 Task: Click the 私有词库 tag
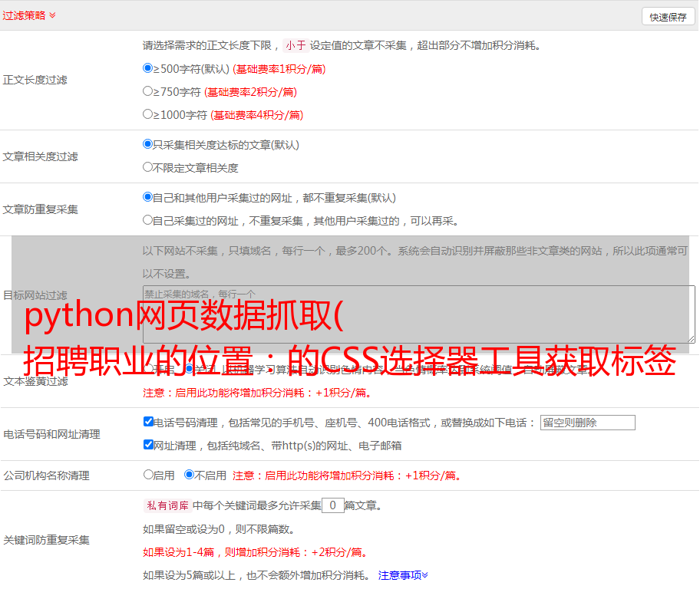coord(168,505)
